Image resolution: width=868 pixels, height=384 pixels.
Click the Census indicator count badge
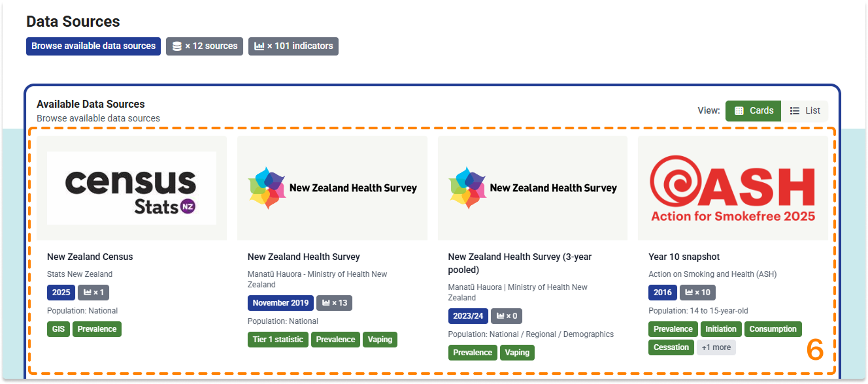93,293
